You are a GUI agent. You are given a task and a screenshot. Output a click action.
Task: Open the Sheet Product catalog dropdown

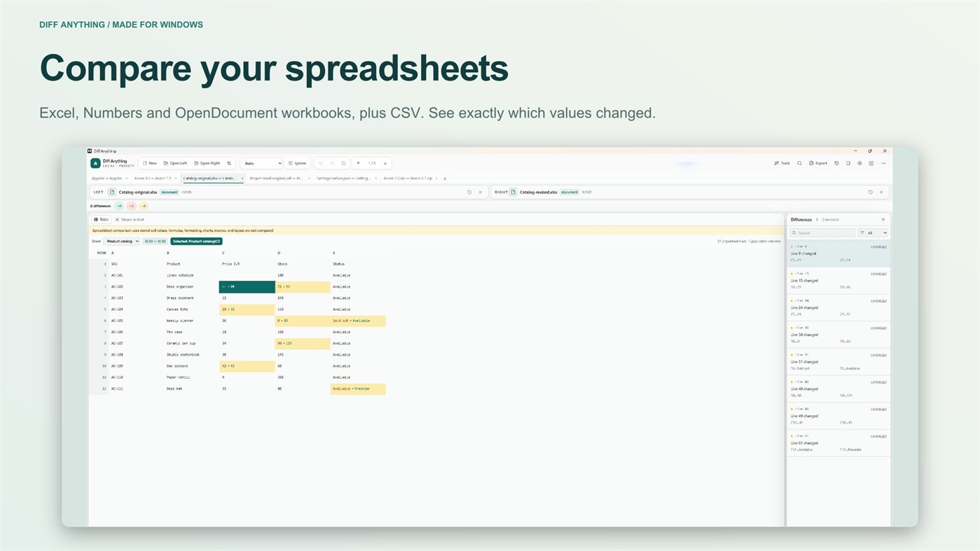pyautogui.click(x=122, y=242)
